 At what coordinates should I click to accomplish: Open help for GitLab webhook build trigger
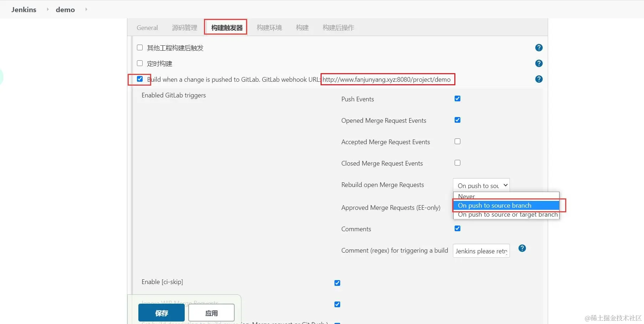[x=539, y=79]
